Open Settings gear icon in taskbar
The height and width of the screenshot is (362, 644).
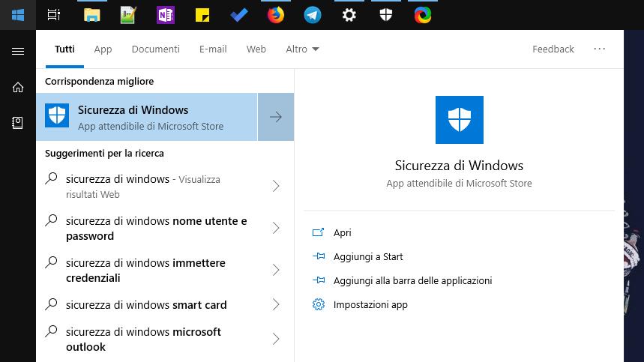(x=349, y=15)
